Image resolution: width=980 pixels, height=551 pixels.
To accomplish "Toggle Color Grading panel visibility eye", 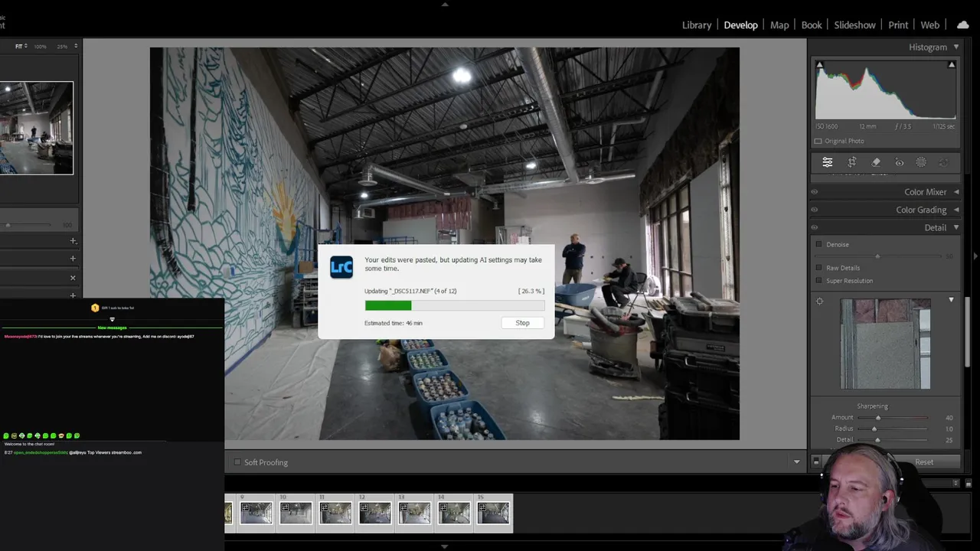I will pos(815,210).
